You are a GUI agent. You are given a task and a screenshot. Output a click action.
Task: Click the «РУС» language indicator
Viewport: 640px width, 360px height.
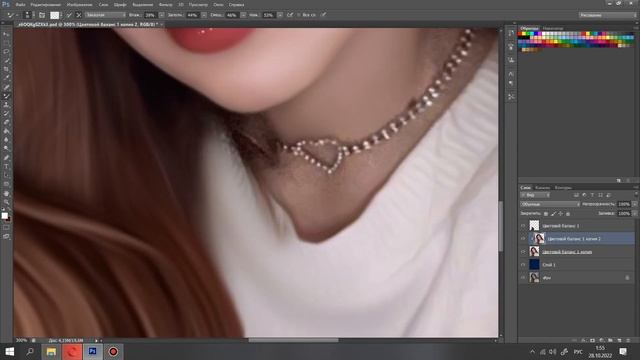pos(578,352)
